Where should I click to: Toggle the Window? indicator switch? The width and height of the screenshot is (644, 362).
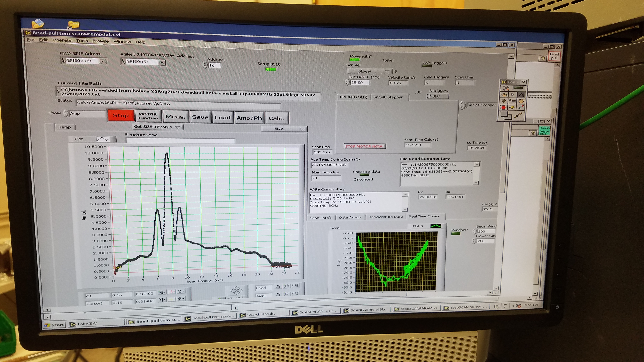[456, 233]
